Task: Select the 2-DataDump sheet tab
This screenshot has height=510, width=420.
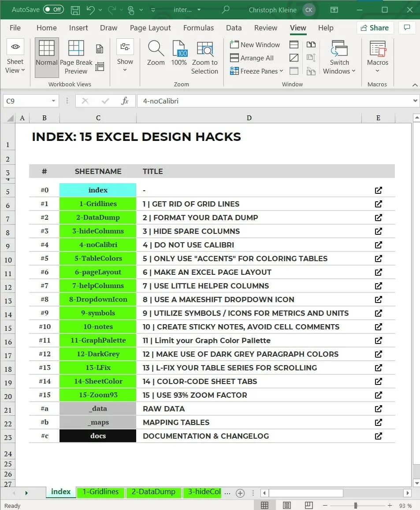Action: (153, 492)
